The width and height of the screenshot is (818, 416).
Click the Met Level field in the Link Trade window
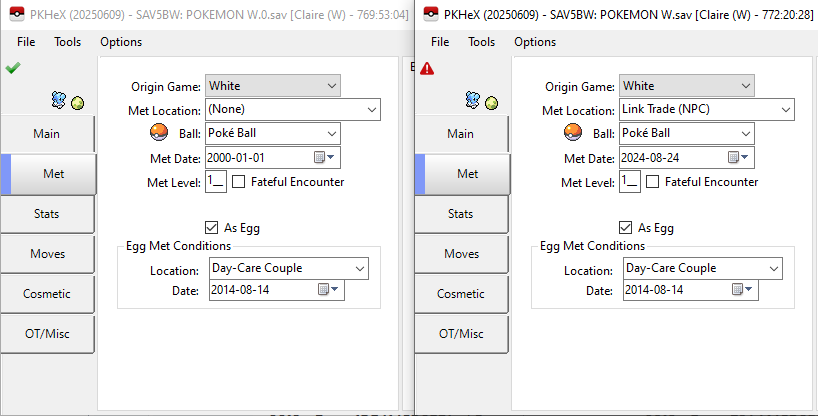pyautogui.click(x=629, y=181)
